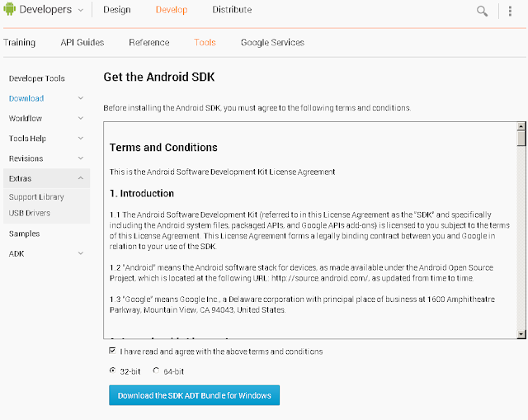This screenshot has height=420, width=528.
Task: Open the USB Drivers link
Action: (x=30, y=213)
